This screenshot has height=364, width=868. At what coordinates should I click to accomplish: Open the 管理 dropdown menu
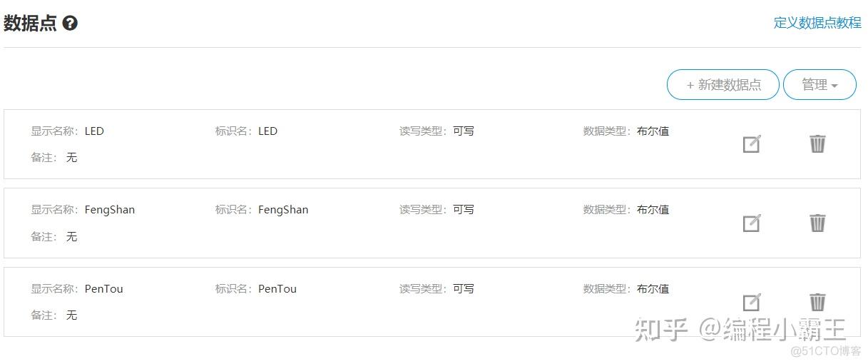coord(820,85)
